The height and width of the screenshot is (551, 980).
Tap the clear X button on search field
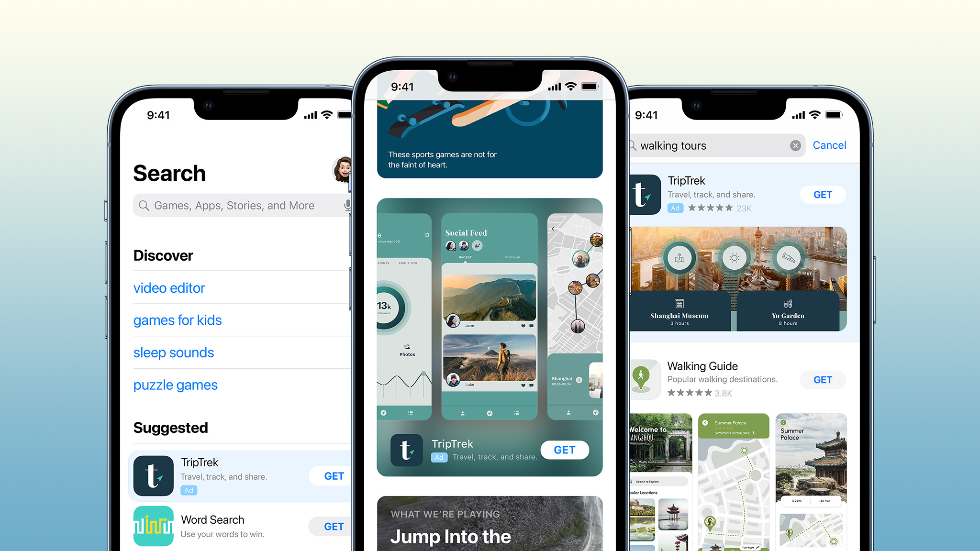click(x=794, y=146)
